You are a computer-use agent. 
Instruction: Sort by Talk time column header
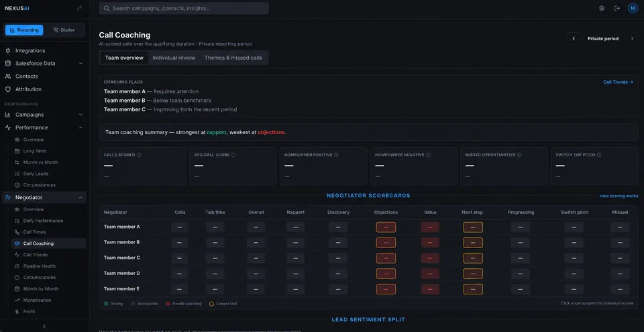tap(215, 213)
